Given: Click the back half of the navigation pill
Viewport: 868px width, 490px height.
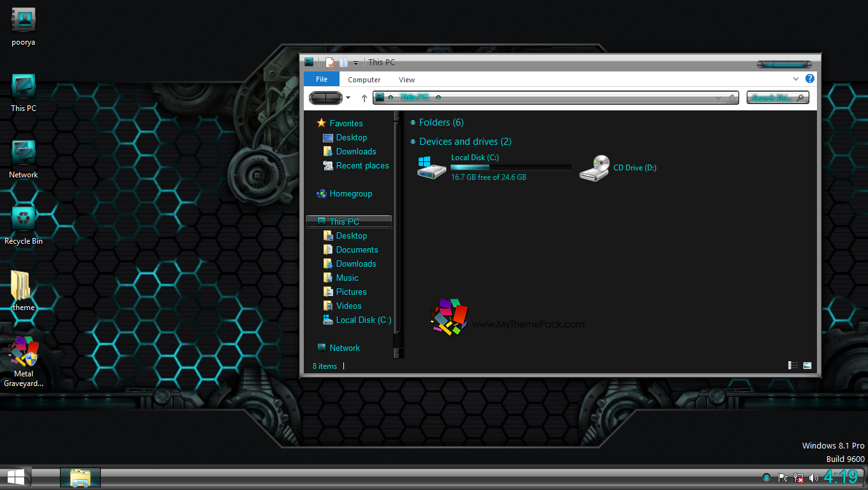Looking at the screenshot, I should (x=318, y=98).
